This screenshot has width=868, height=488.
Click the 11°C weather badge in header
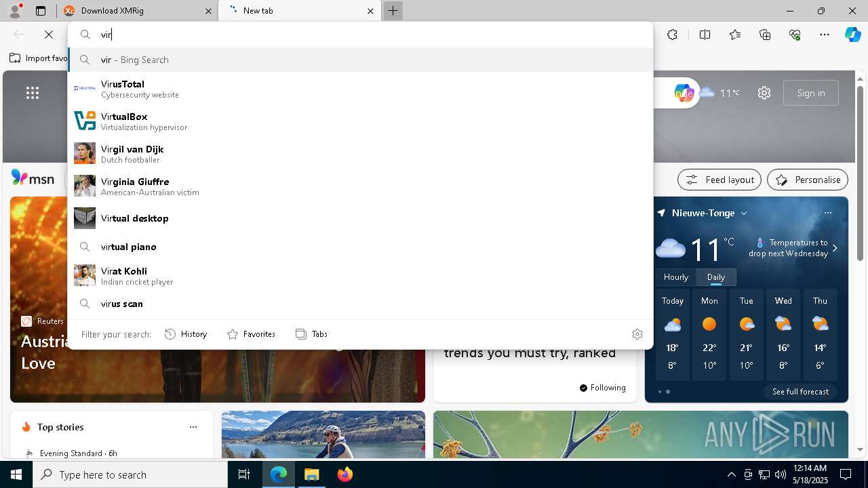720,93
